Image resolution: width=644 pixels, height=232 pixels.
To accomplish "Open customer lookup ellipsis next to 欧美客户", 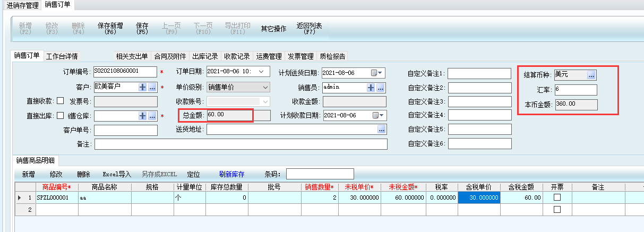I will [152, 87].
